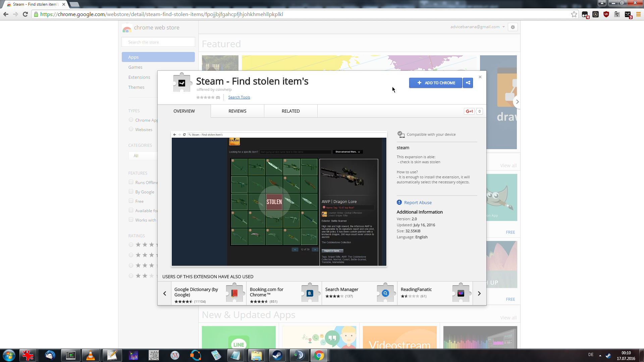The height and width of the screenshot is (362, 644).
Task: Click the Report Abuse exclamation icon
Action: pos(399,202)
